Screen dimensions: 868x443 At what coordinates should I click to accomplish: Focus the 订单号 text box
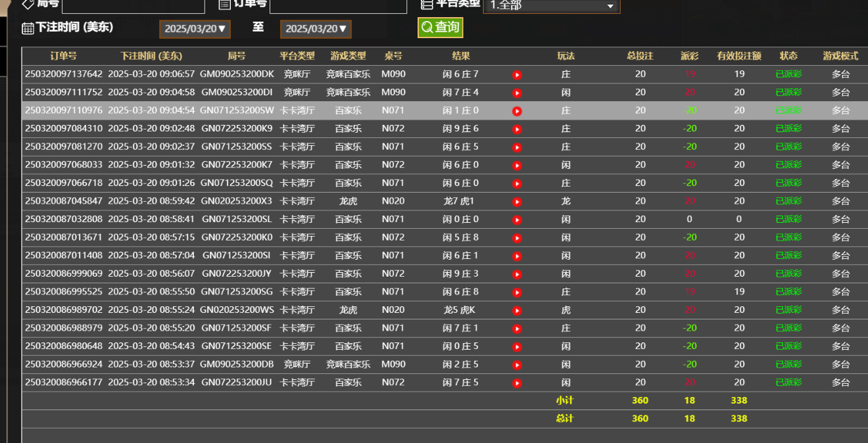click(338, 5)
